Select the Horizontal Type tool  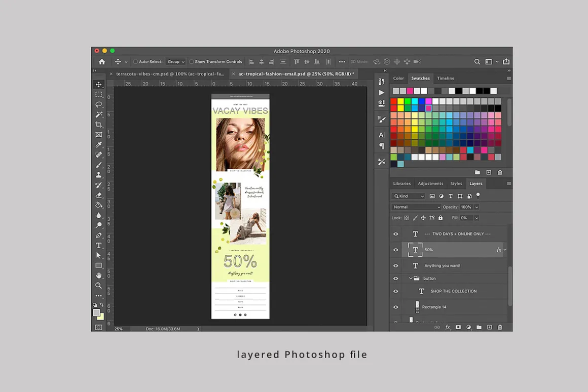(x=99, y=246)
